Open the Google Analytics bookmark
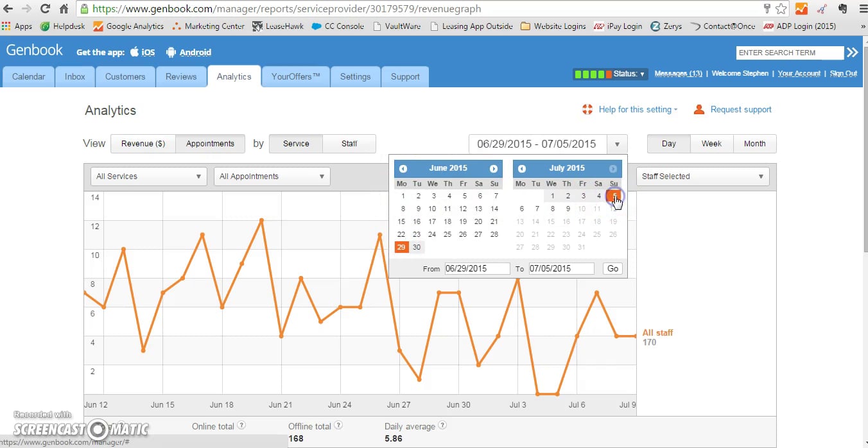The height and width of the screenshot is (448, 868). pos(128,26)
